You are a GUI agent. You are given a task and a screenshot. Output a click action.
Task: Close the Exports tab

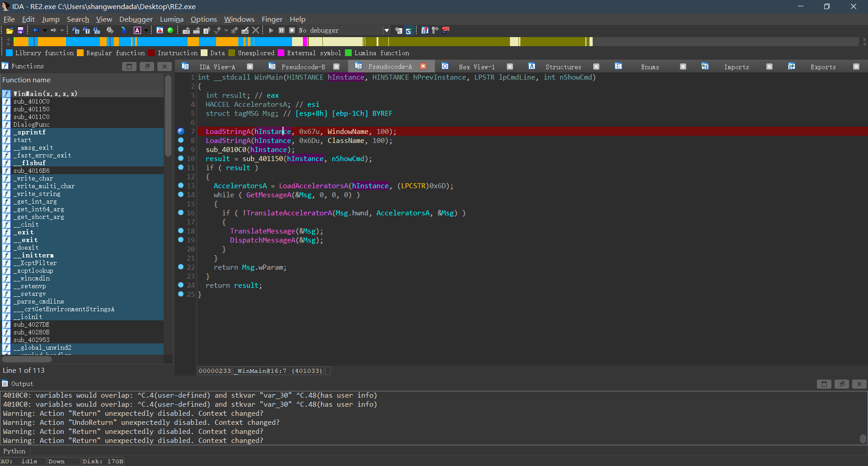point(856,67)
